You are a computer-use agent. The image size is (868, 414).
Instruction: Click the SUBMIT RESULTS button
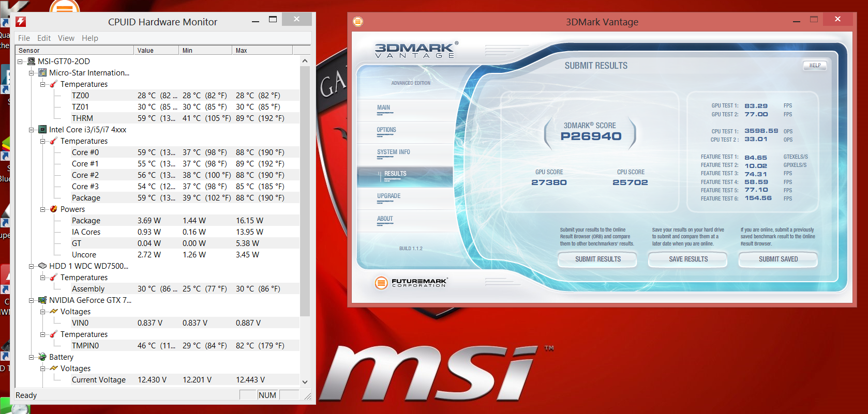[598, 259]
